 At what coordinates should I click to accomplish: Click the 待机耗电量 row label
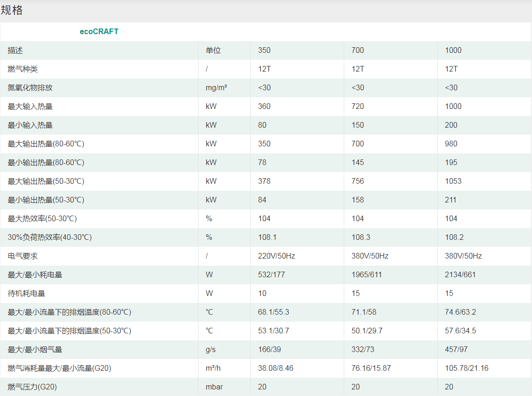(x=27, y=294)
